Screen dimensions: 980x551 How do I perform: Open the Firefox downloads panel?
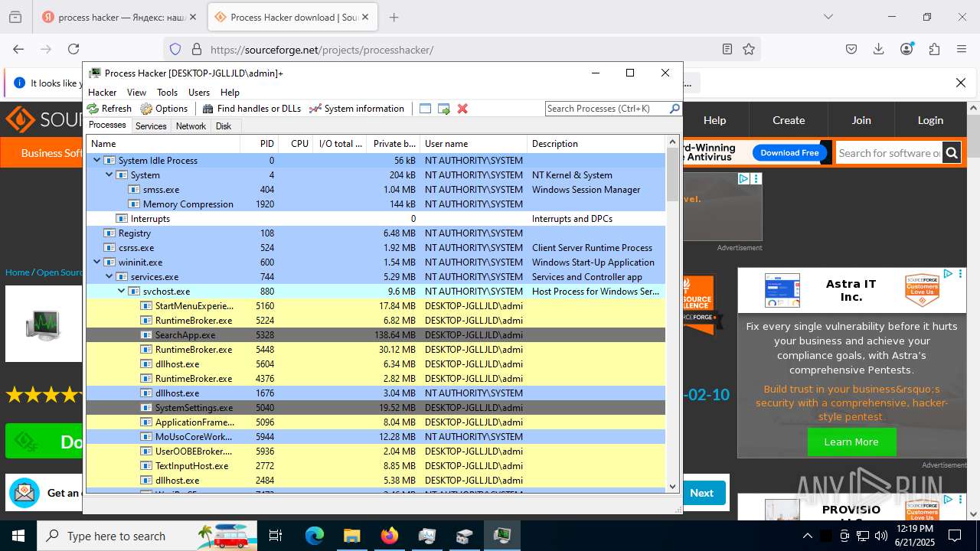tap(879, 49)
